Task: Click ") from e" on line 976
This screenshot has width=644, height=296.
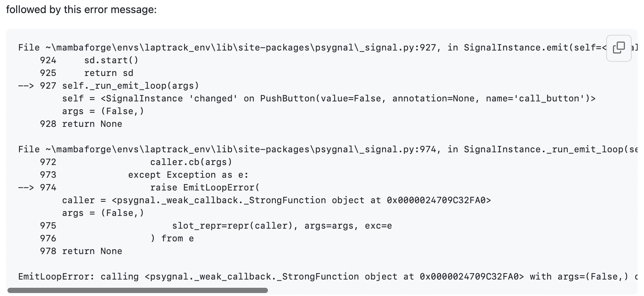Action: click(172, 238)
